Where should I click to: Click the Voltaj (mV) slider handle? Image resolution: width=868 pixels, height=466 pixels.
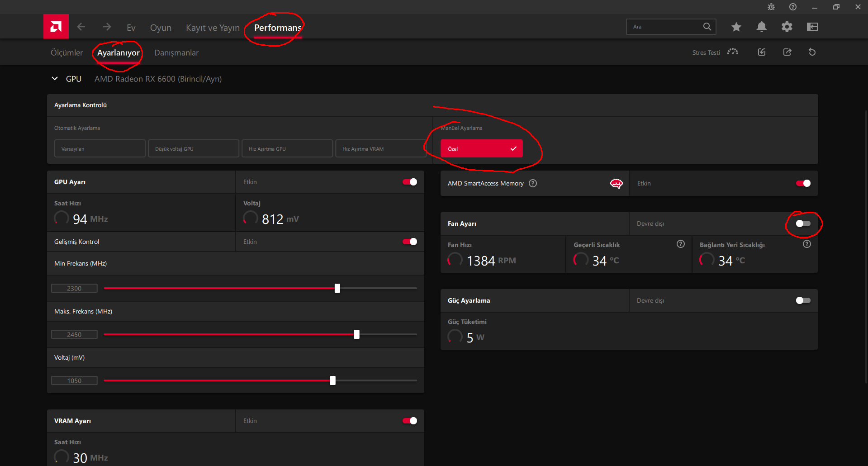333,380
